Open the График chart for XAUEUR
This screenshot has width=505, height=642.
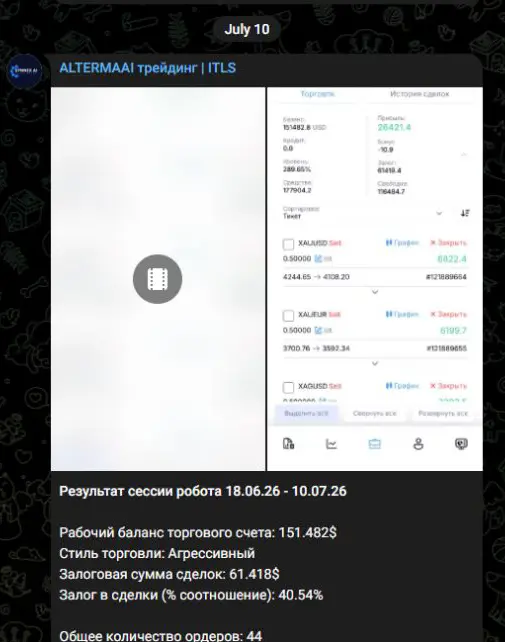click(402, 314)
